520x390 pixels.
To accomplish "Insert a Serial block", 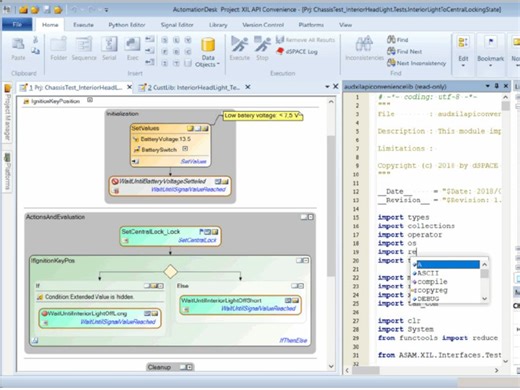I will [x=109, y=49].
